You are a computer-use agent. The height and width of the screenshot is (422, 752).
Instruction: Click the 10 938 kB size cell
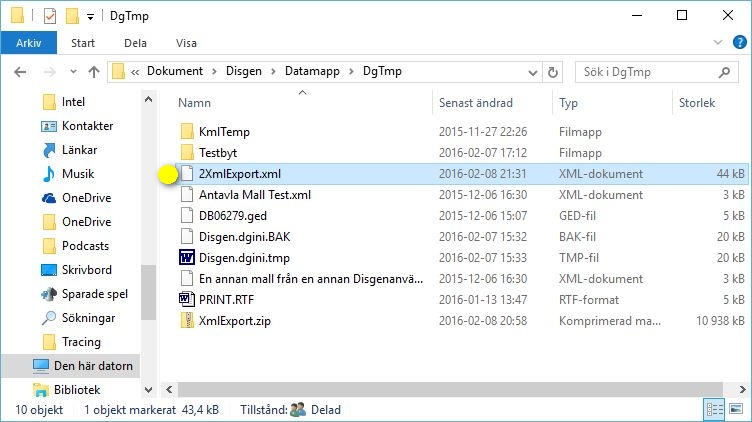coord(720,321)
